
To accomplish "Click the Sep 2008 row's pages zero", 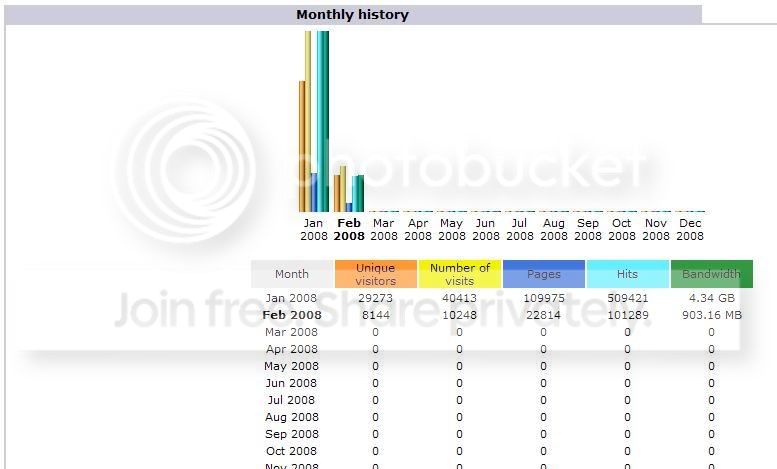I will click(x=544, y=434).
